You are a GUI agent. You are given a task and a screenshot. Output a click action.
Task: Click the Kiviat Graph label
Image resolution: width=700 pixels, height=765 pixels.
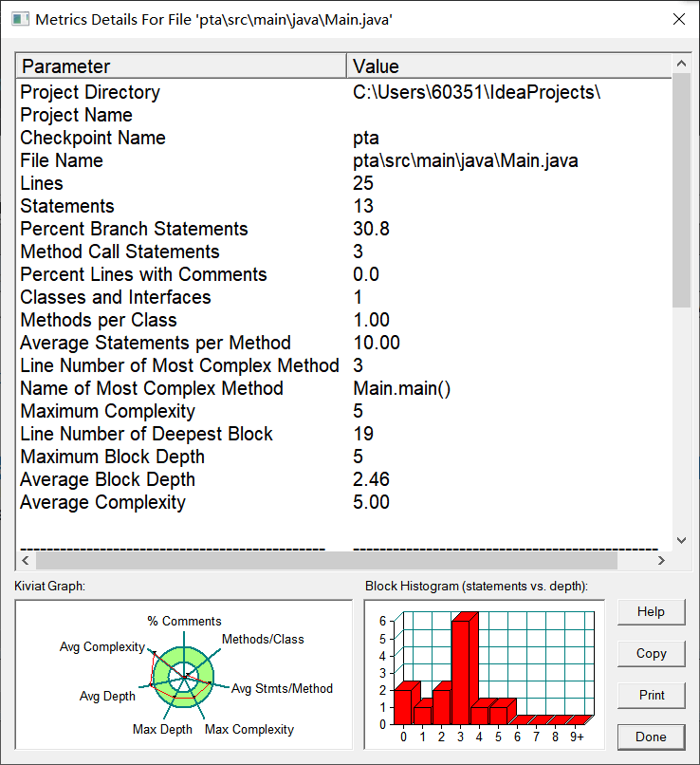(49, 586)
